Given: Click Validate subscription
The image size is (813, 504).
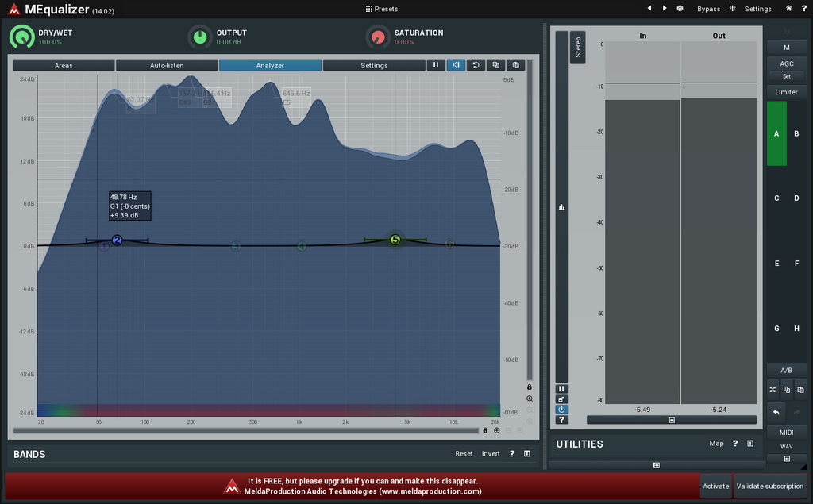Looking at the screenshot, I should pos(770,486).
